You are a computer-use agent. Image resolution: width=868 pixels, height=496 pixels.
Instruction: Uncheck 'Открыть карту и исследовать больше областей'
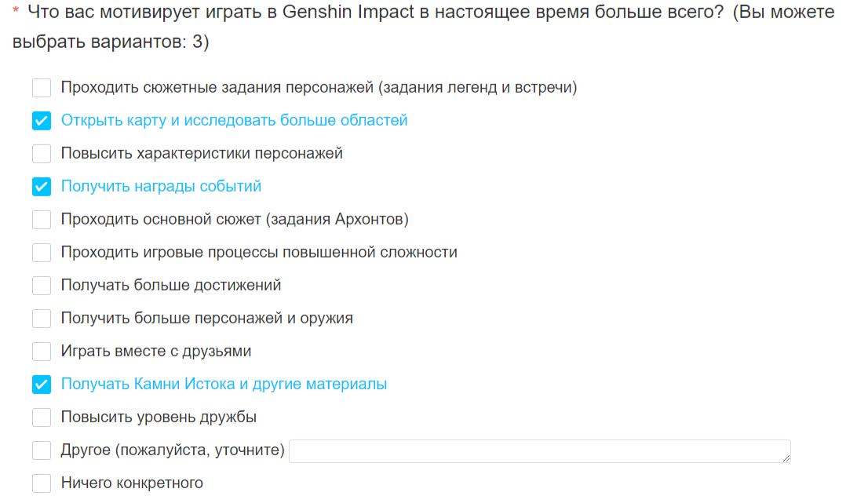point(42,121)
